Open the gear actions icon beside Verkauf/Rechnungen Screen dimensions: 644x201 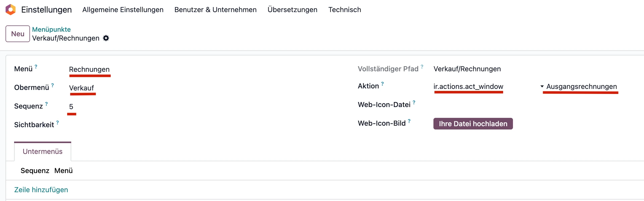(106, 38)
